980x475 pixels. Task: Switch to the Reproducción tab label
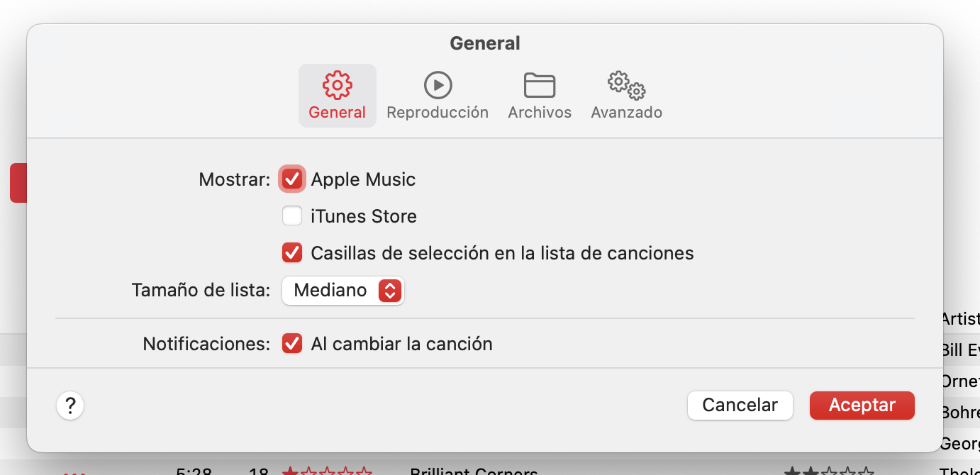pos(438,113)
